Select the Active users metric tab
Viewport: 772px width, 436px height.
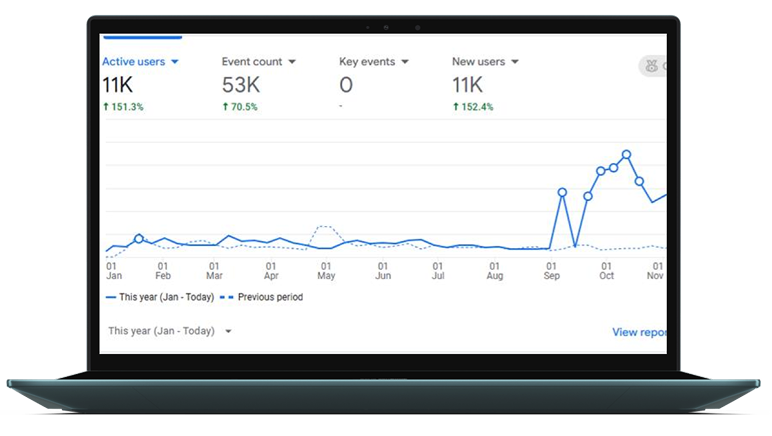tap(135, 62)
